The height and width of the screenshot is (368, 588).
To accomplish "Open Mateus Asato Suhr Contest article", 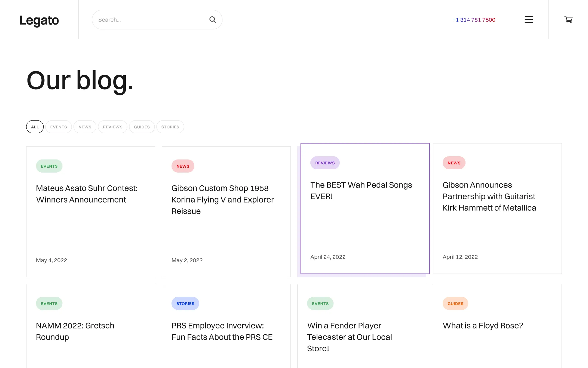I will (x=87, y=194).
